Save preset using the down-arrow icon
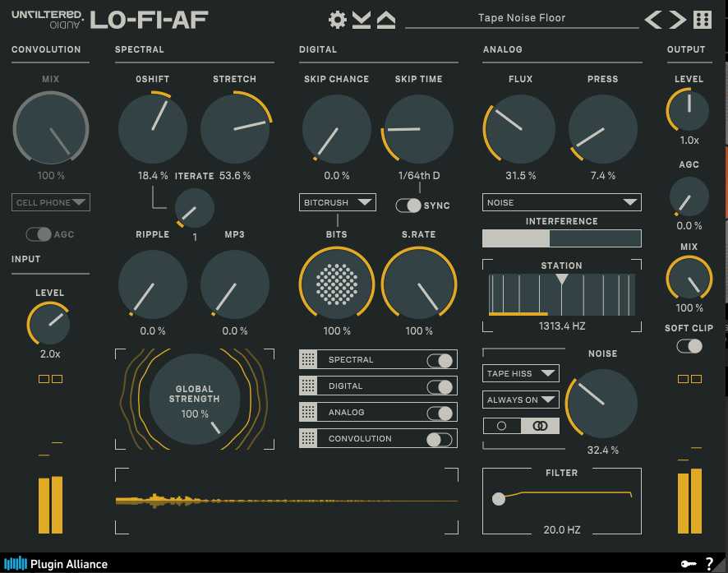 click(x=360, y=18)
